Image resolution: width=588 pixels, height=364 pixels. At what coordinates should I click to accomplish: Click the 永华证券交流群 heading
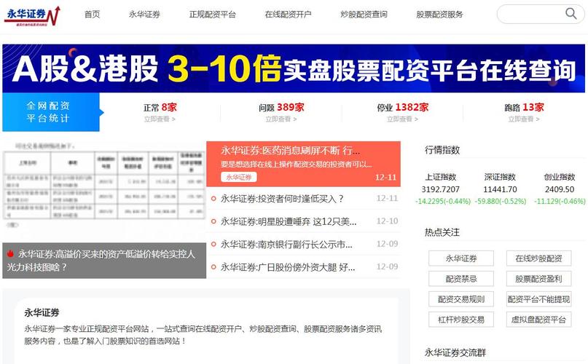click(455, 352)
